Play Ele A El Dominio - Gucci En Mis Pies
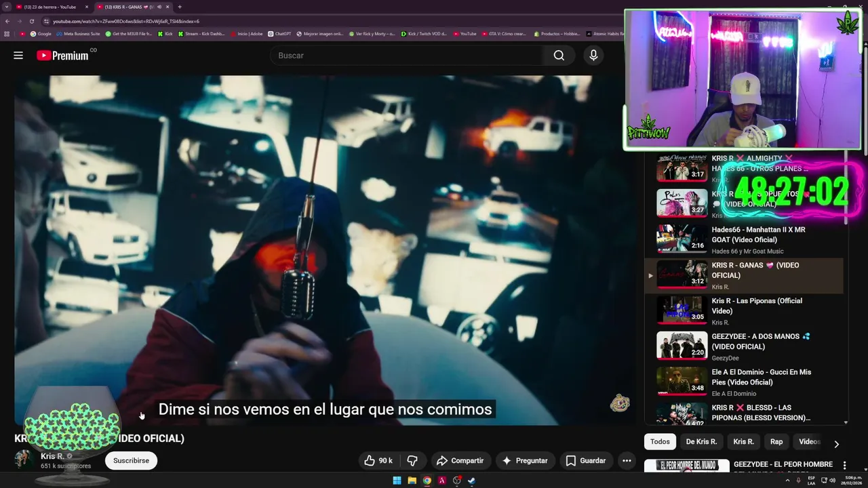 pos(743,382)
